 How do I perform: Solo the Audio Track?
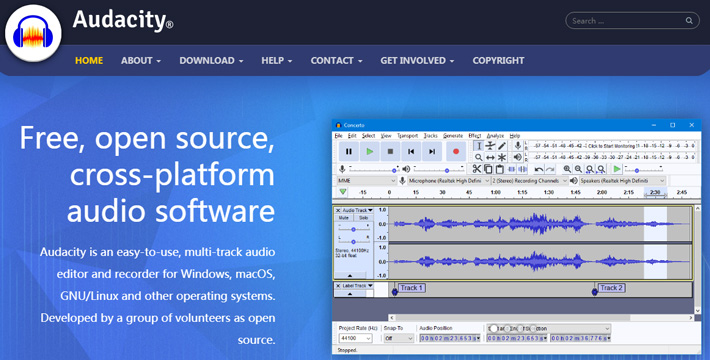click(x=363, y=218)
